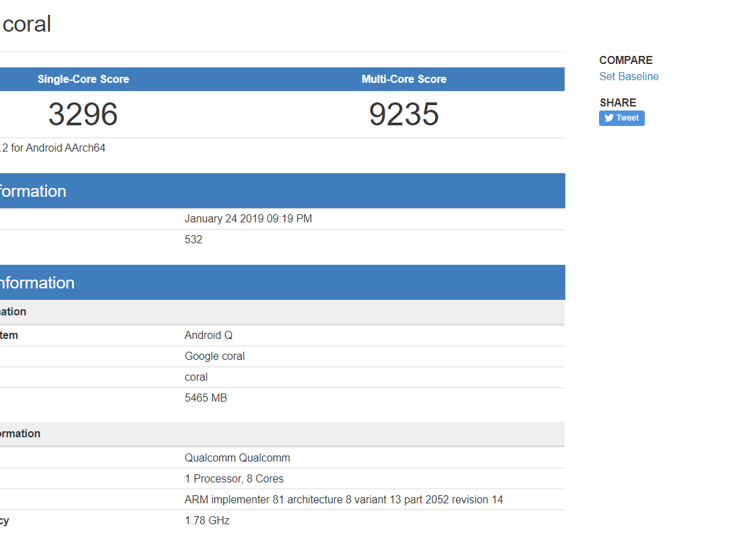Screen dimensions: 756x535
Task: Click the Twitter bird icon
Action: coord(609,118)
